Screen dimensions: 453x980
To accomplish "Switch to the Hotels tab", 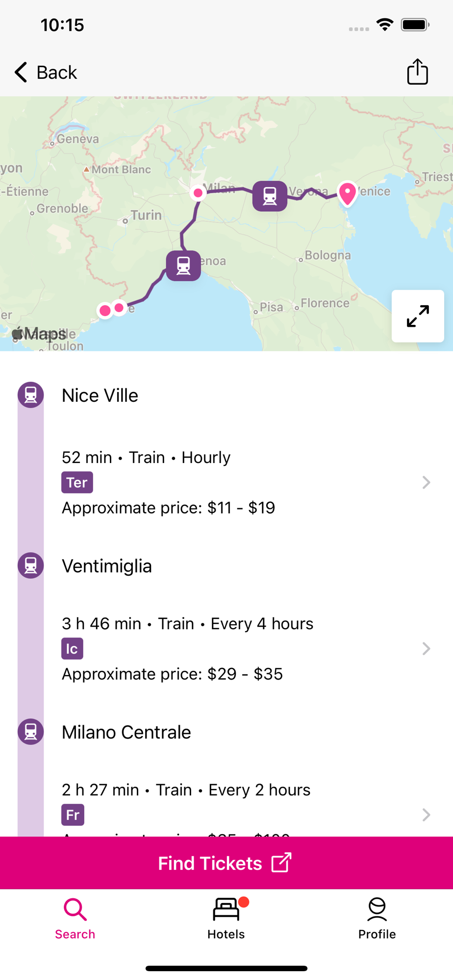I will point(226,919).
